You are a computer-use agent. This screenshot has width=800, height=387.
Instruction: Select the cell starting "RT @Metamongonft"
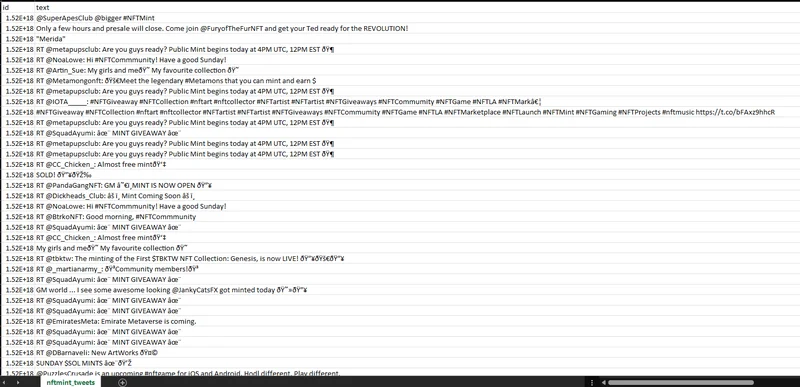pyautogui.click(x=177, y=81)
